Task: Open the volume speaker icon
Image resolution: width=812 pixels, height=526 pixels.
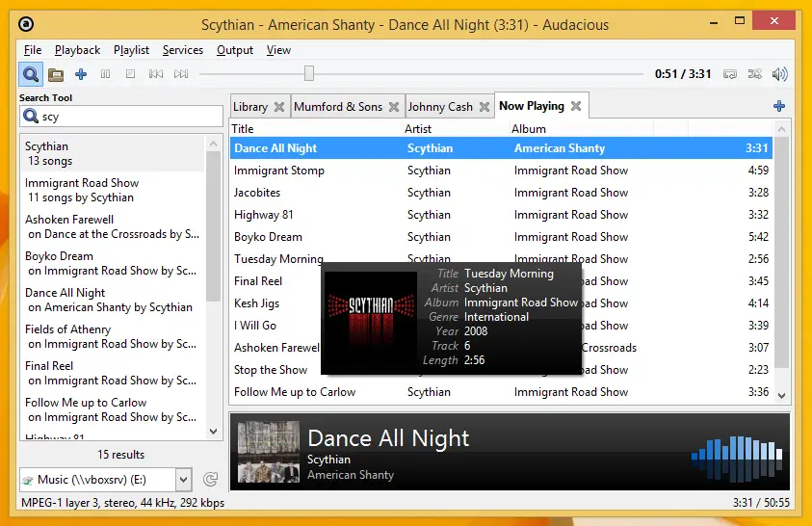Action: pyautogui.click(x=780, y=74)
